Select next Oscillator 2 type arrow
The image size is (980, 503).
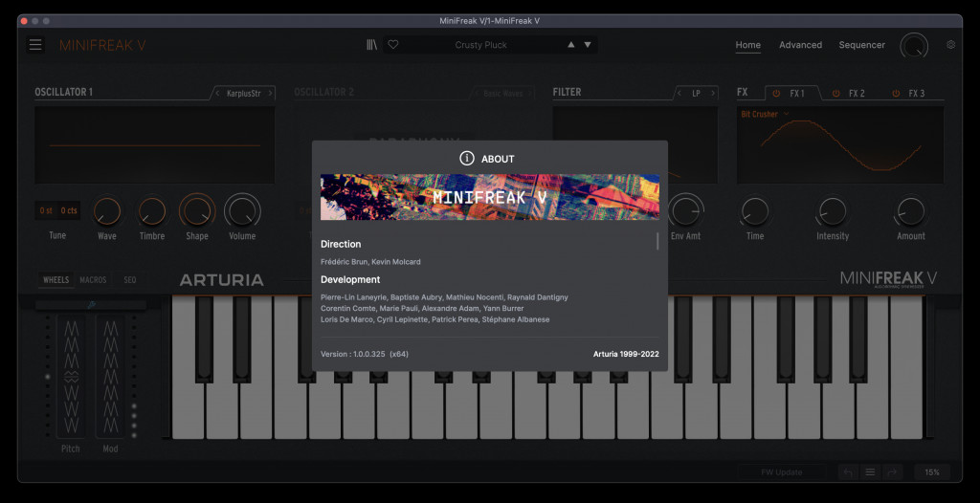(x=530, y=93)
